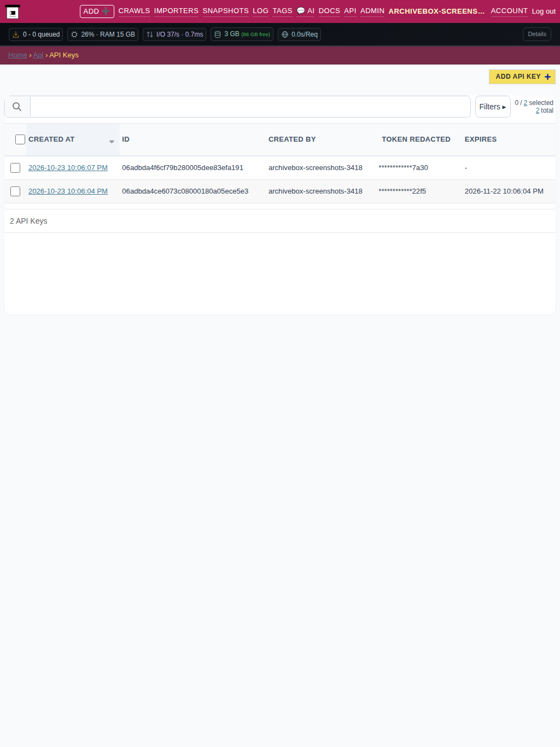This screenshot has width=560, height=747.
Task: Click the '0 - 0 queued' status
Action: tap(36, 34)
